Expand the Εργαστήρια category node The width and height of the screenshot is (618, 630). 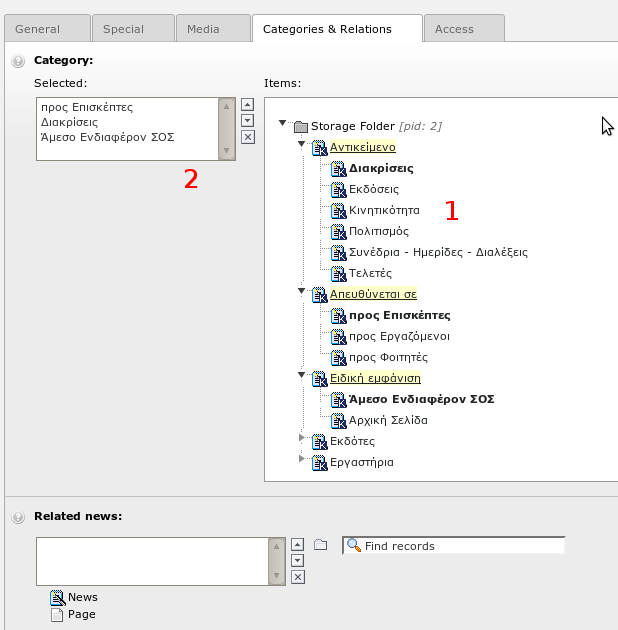[x=302, y=459]
